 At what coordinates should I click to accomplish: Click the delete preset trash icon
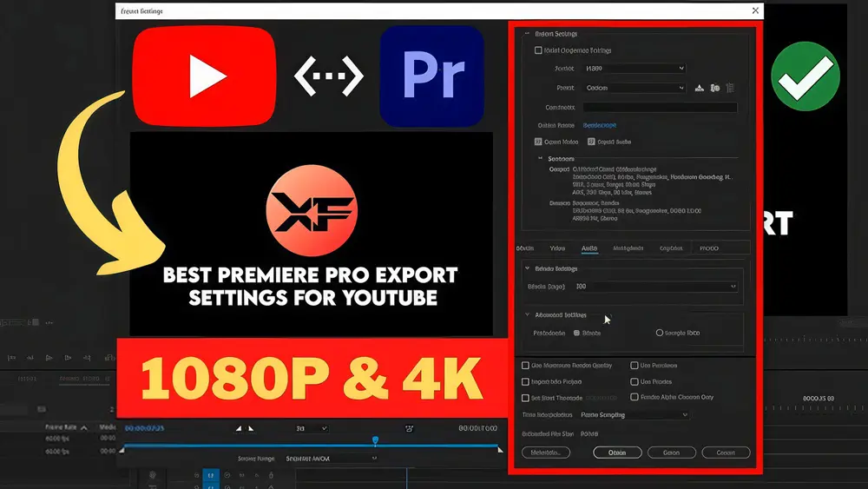[x=730, y=88]
